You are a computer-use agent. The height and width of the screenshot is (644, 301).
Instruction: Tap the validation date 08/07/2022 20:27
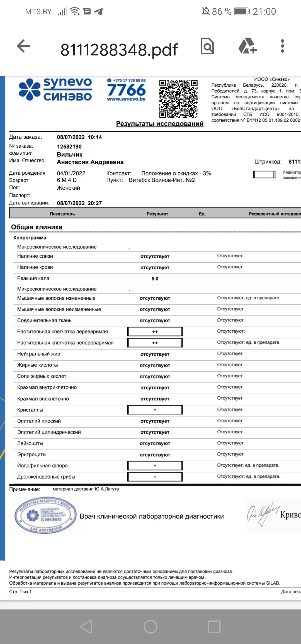[x=79, y=203]
